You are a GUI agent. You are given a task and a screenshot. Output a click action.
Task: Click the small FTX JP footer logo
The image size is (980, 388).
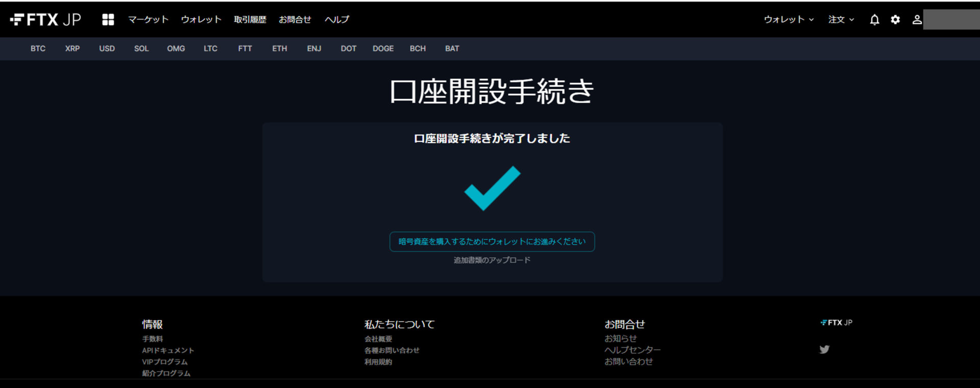[836, 323]
